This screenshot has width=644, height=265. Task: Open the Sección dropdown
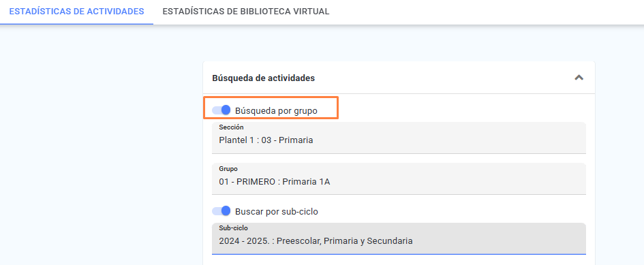pyautogui.click(x=399, y=138)
